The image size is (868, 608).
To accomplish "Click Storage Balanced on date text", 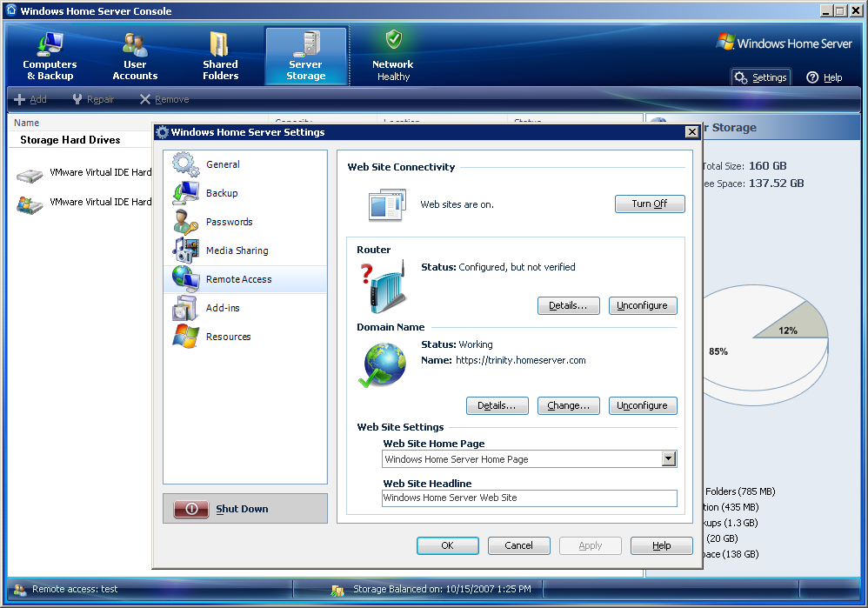I will [442, 589].
